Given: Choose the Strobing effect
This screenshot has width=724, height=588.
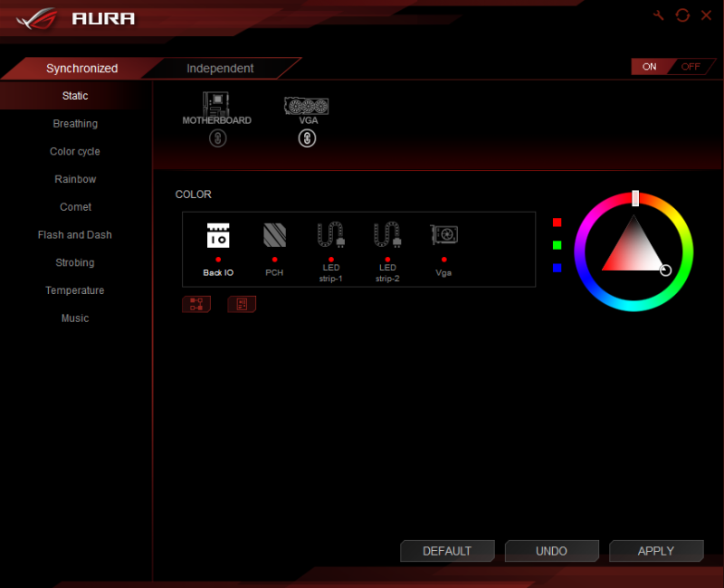Looking at the screenshot, I should click(75, 262).
